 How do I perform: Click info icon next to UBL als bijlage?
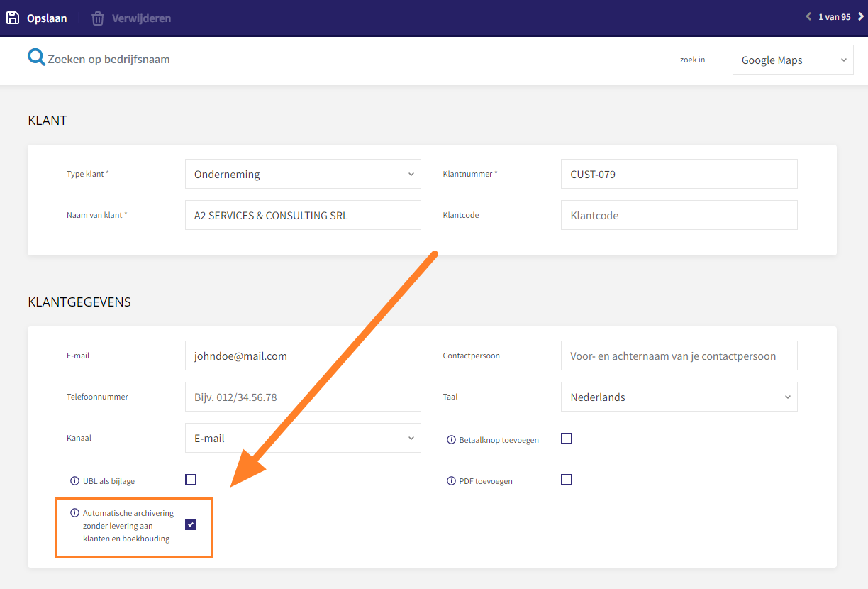(74, 481)
